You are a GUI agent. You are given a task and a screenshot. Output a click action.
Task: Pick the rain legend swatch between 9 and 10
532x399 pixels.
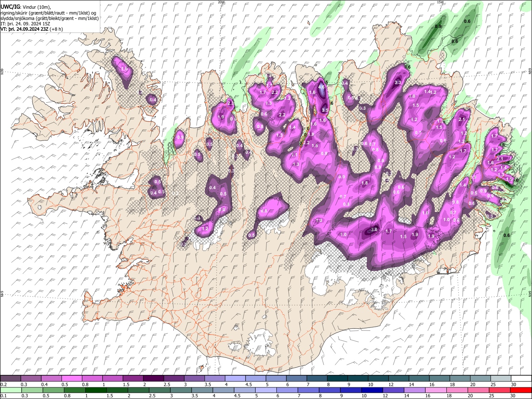coord(351,390)
